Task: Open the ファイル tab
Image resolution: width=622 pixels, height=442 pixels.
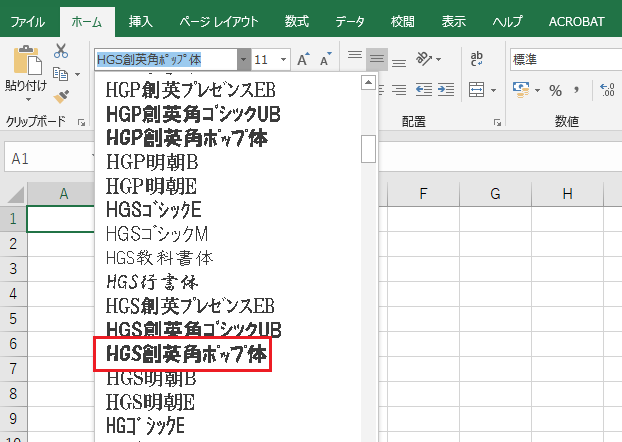Action: coord(27,21)
